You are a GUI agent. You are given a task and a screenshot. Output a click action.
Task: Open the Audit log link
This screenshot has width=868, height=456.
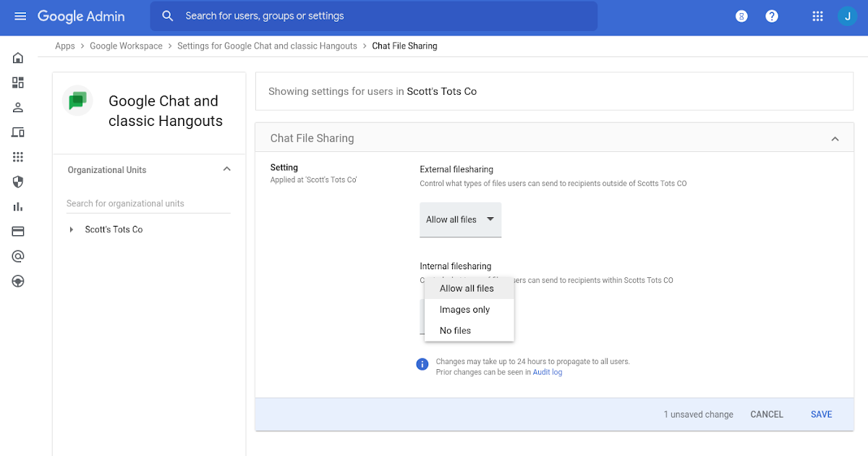click(x=548, y=372)
